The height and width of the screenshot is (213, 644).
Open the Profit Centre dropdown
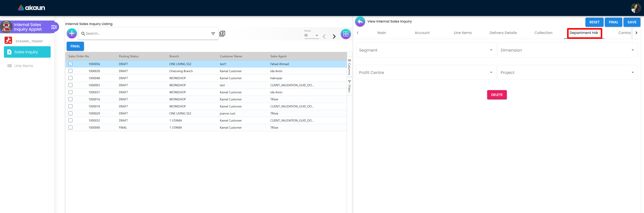click(426, 72)
